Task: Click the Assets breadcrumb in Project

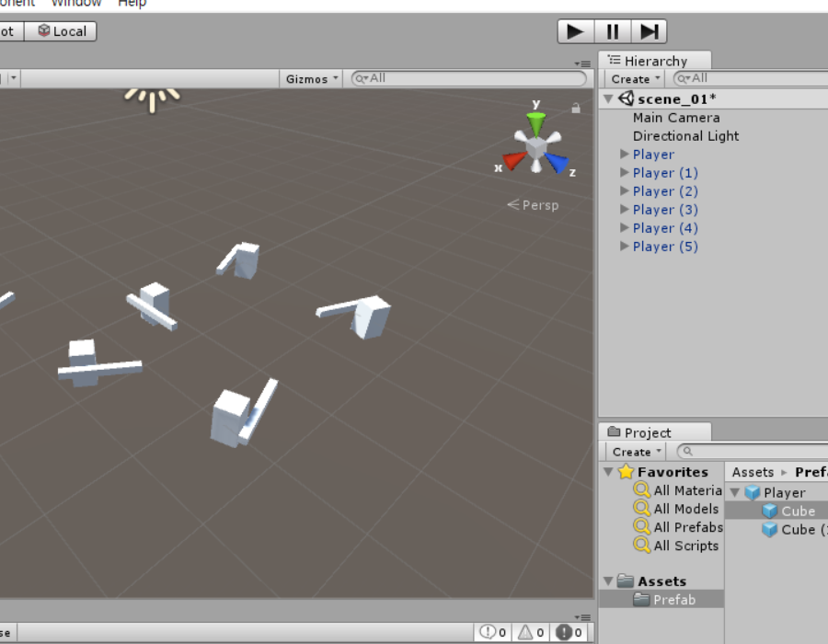Action: click(753, 472)
